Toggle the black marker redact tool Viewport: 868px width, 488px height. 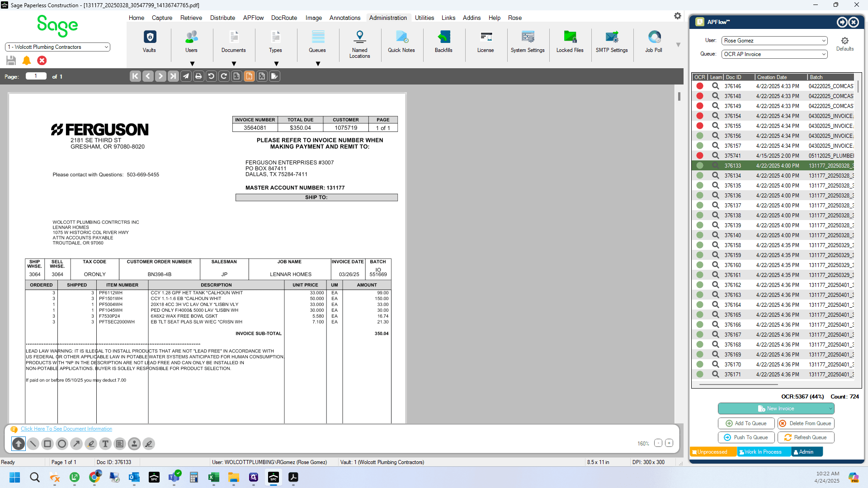(x=149, y=444)
